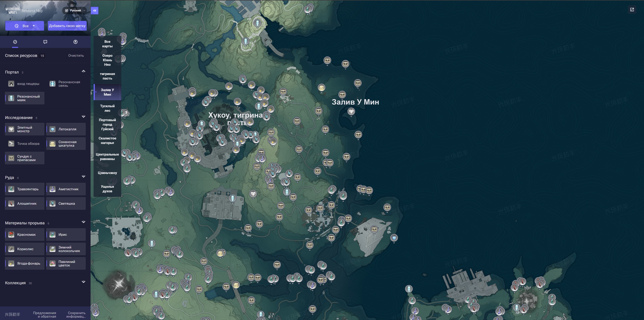Select Центральные равнины map entry
Image resolution: width=644 pixels, height=320 pixels.
(x=107, y=157)
